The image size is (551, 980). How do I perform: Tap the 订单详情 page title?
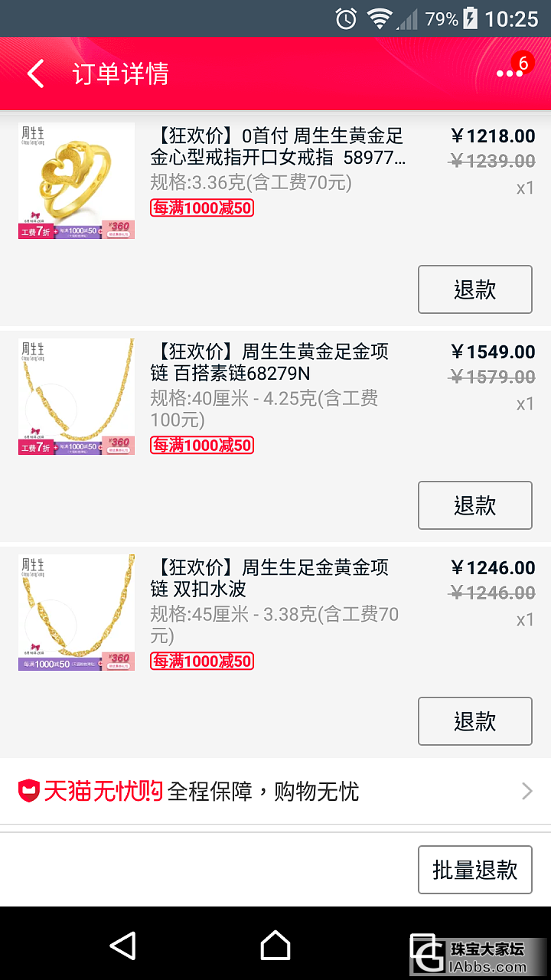(120, 74)
